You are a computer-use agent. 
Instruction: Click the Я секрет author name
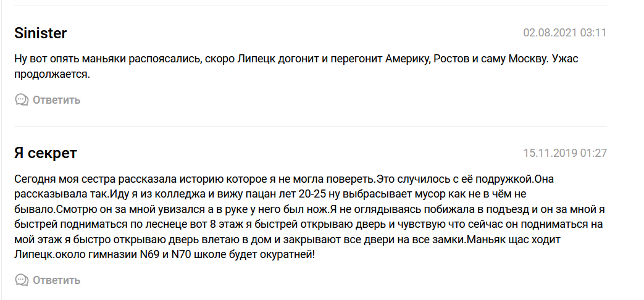pos(46,153)
